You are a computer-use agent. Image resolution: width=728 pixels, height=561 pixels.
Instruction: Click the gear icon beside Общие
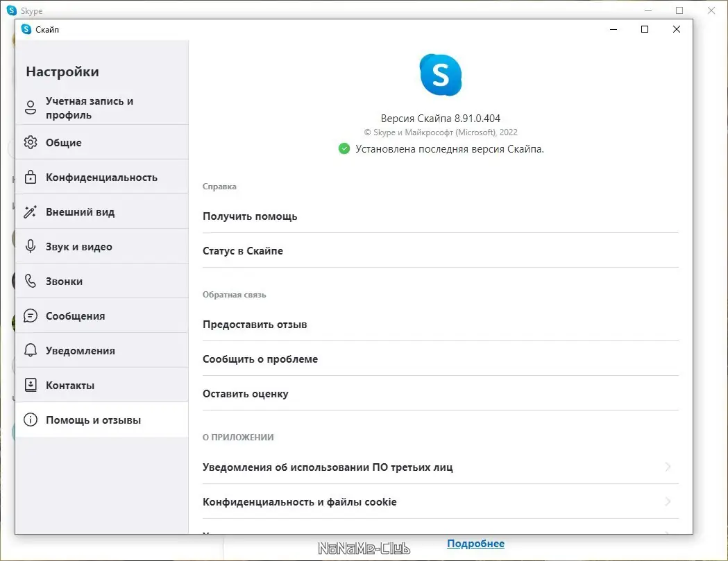coord(30,142)
